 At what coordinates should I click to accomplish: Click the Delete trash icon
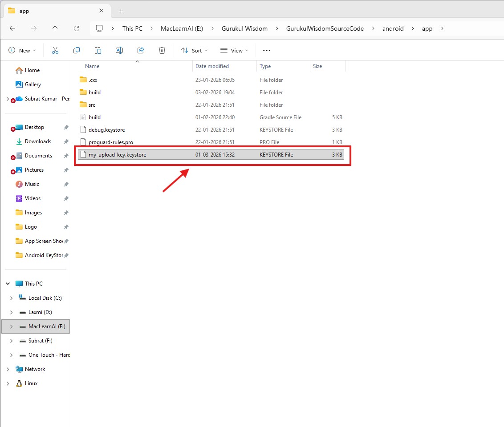[162, 50]
